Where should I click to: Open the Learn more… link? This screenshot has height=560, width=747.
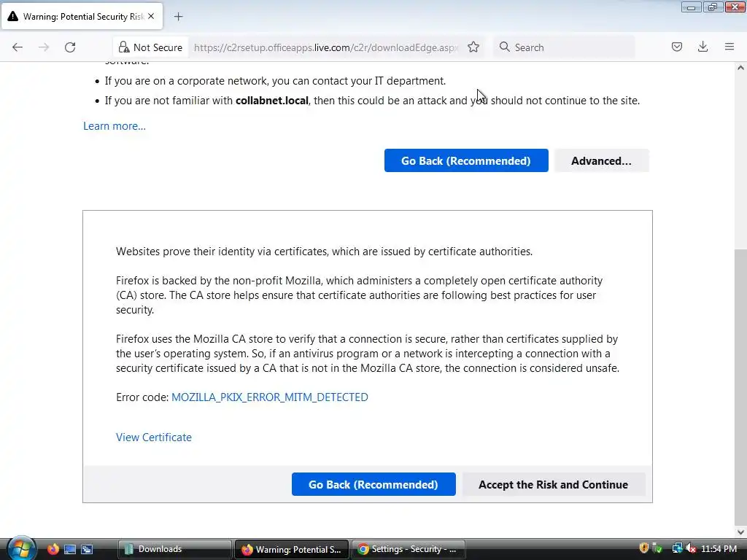coord(115,126)
